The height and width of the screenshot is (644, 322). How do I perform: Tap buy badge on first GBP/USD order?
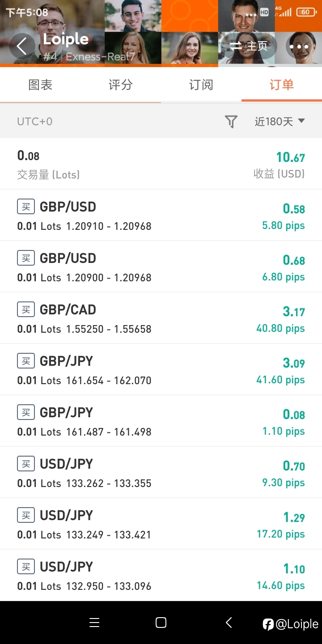click(x=26, y=207)
